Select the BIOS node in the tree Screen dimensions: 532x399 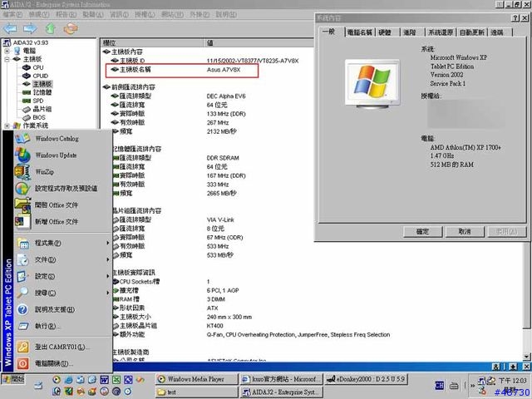pyautogui.click(x=39, y=117)
